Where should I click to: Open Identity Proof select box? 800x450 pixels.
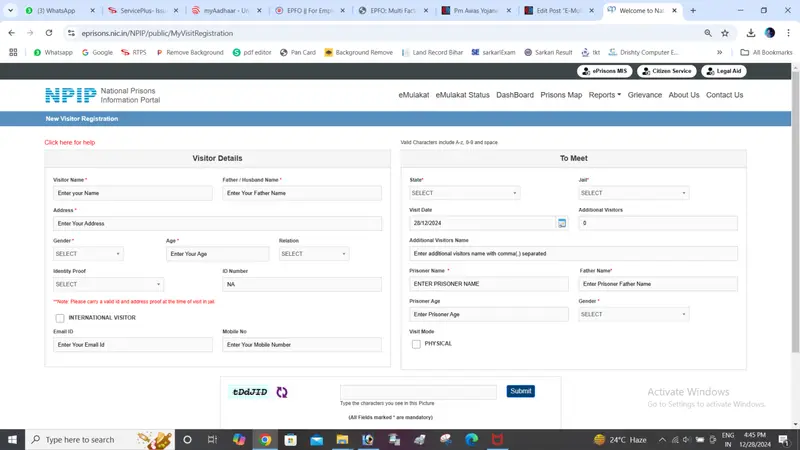pyautogui.click(x=108, y=284)
